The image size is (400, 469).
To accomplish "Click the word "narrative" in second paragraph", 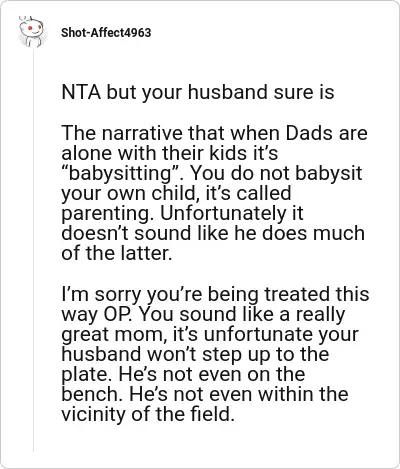I will coord(142,133).
